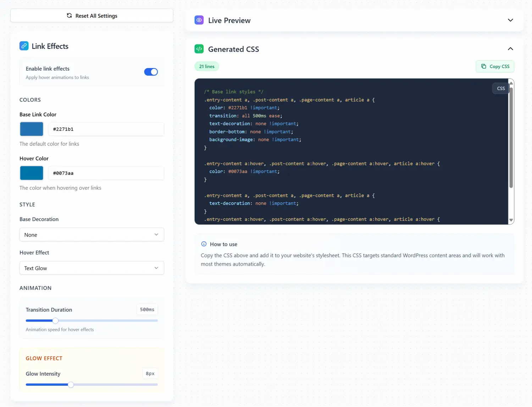
Task: Click the CSS language badge
Action: [x=501, y=88]
